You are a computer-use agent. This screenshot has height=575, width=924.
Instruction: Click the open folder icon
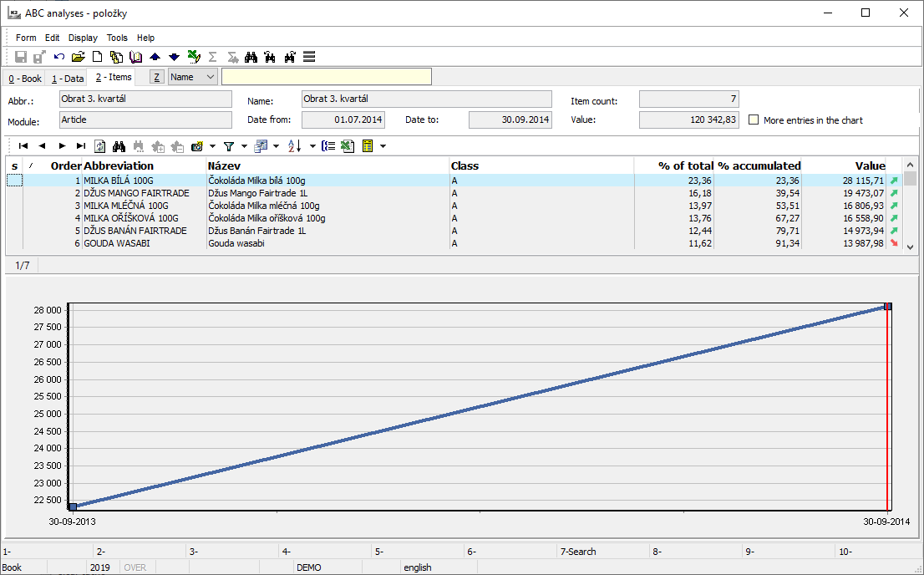(x=78, y=57)
